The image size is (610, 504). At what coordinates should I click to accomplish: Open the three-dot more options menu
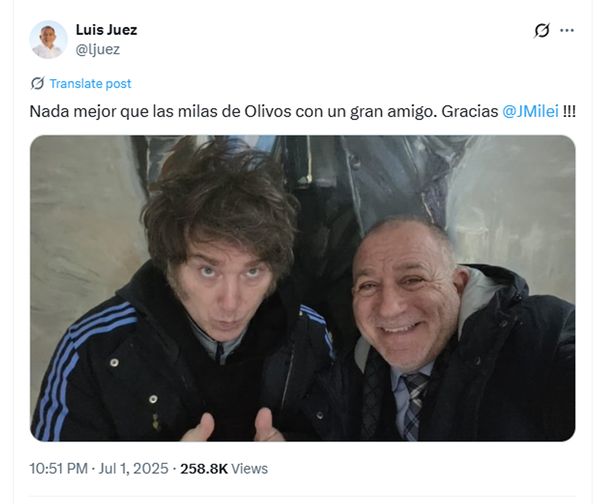(x=567, y=30)
